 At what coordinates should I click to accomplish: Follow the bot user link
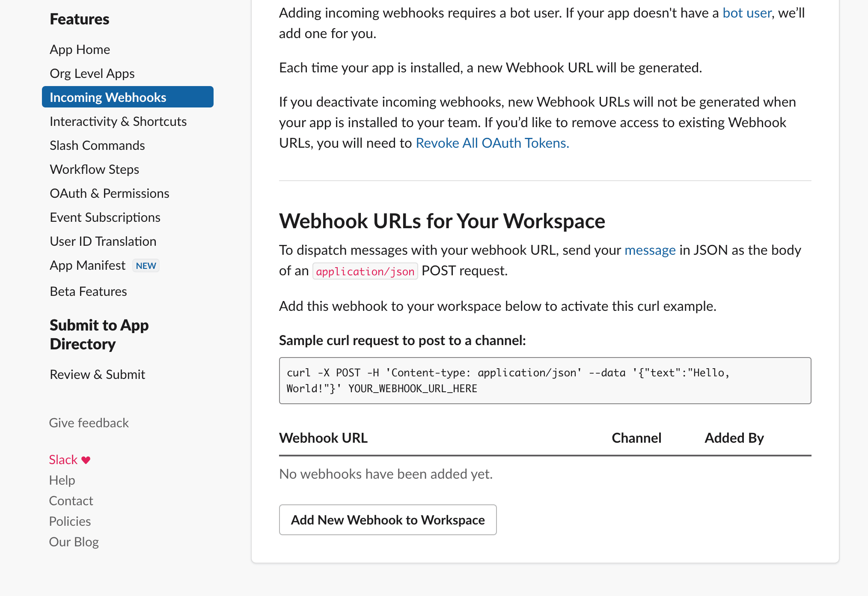[x=746, y=13]
